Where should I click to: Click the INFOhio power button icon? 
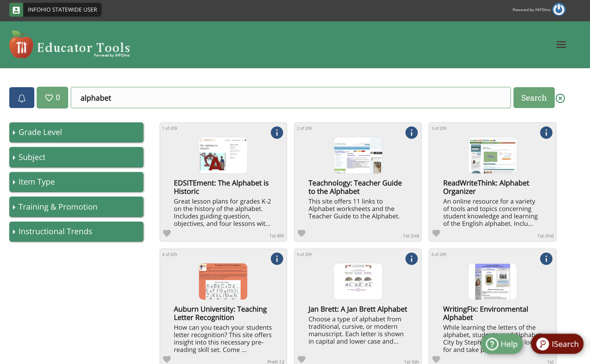tap(559, 9)
